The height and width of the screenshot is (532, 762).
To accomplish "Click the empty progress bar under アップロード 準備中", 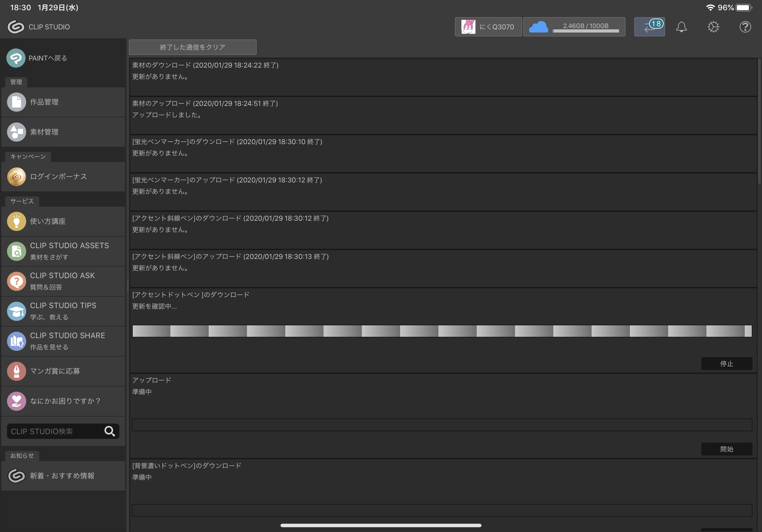I will [442, 425].
